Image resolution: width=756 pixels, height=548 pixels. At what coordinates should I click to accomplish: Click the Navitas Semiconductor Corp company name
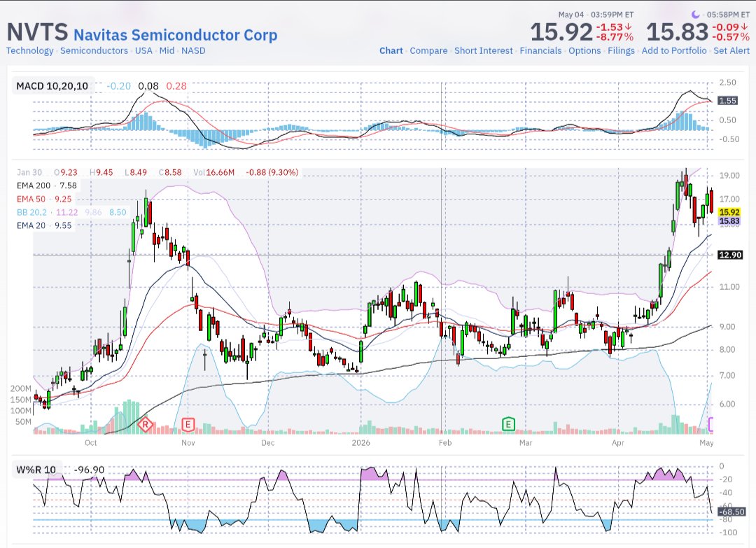click(x=176, y=35)
